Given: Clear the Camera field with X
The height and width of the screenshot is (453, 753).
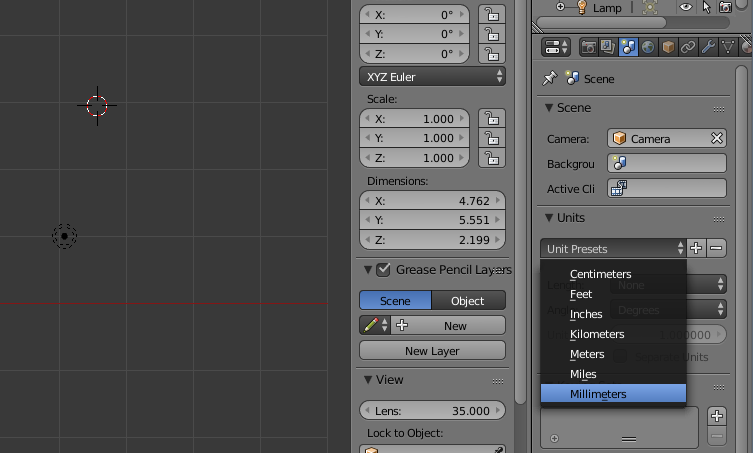Looking at the screenshot, I should [x=716, y=139].
